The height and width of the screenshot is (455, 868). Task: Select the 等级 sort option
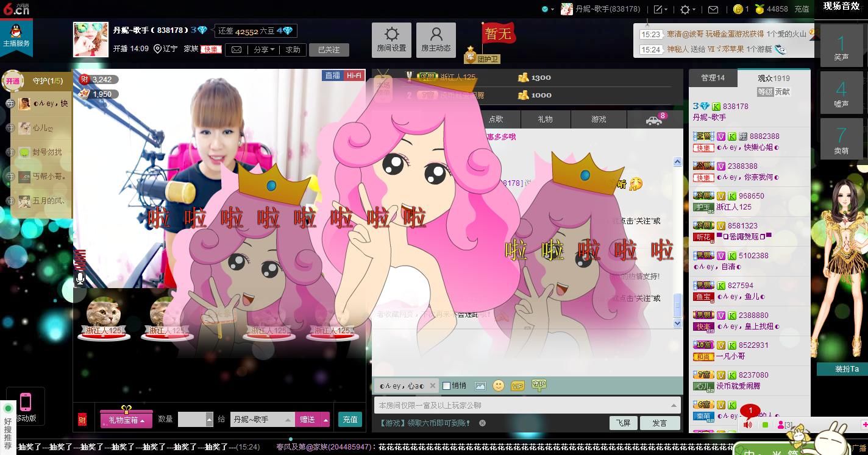pyautogui.click(x=765, y=92)
